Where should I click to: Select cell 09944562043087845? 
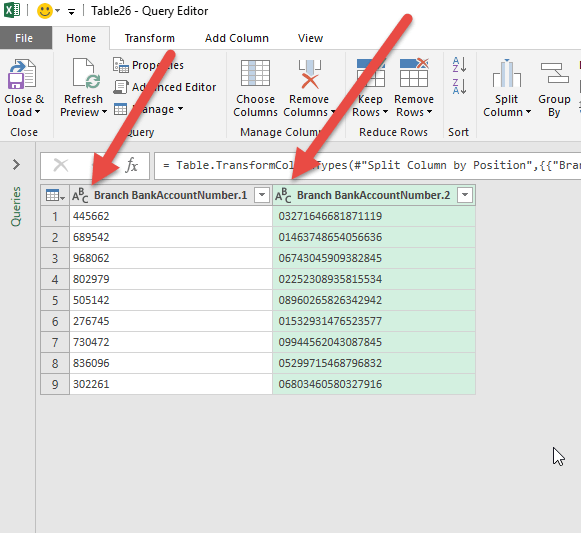(x=374, y=342)
